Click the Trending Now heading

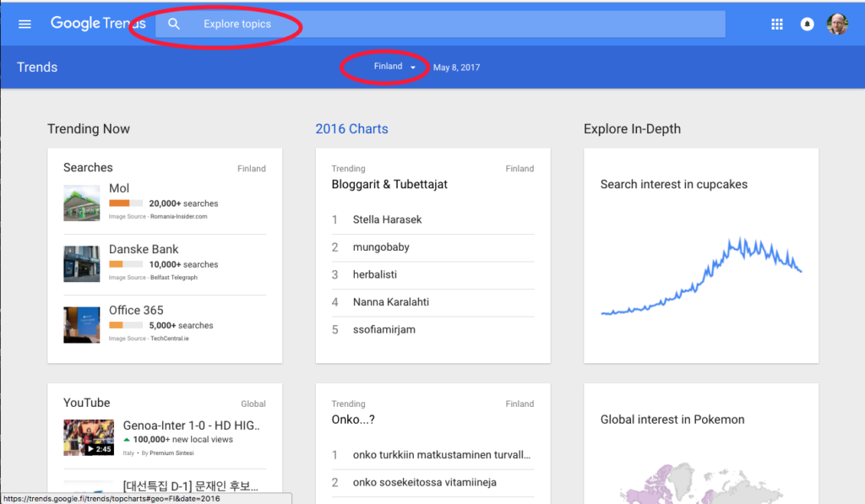coord(88,129)
